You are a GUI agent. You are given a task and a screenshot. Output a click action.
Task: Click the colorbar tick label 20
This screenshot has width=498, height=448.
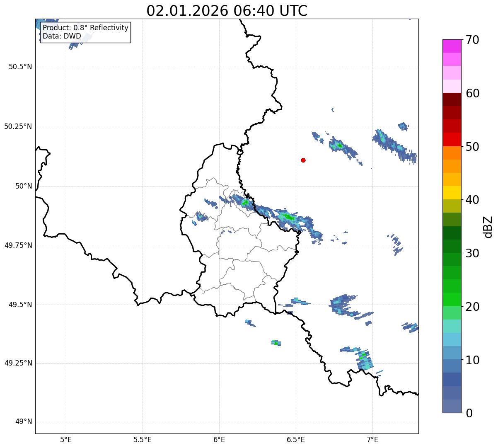[x=472, y=307]
